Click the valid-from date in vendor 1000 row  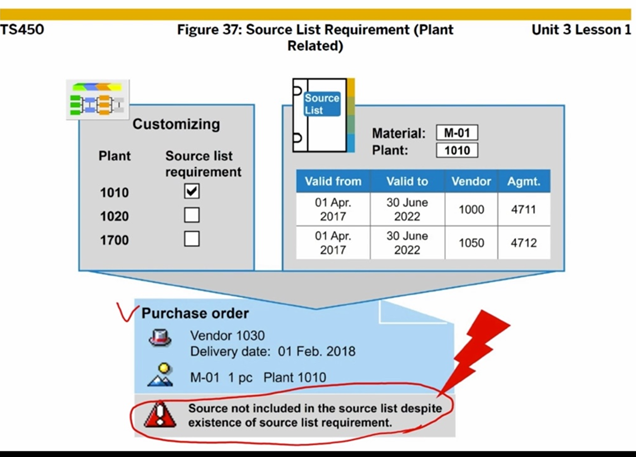(x=333, y=209)
